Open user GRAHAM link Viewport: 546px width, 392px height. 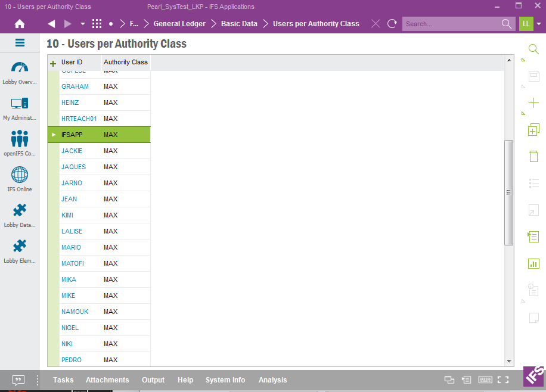tap(75, 86)
